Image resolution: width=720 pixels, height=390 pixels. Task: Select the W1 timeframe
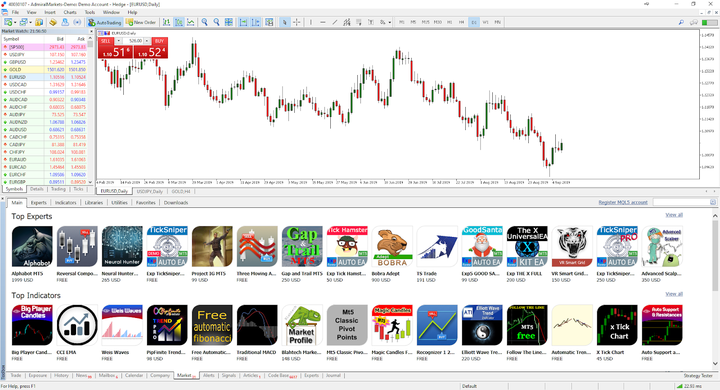tap(485, 22)
